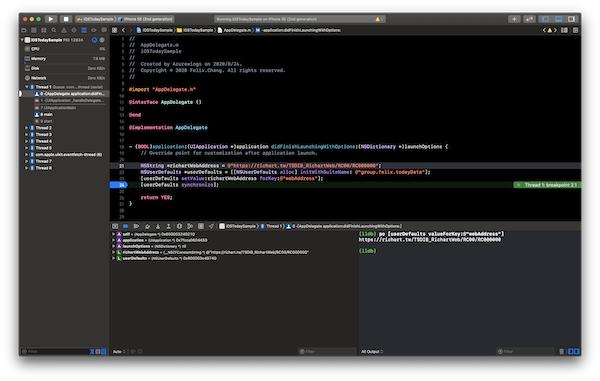Click the Simulate Location arrow icon
Screen dimensions: 600x381
click(x=211, y=226)
